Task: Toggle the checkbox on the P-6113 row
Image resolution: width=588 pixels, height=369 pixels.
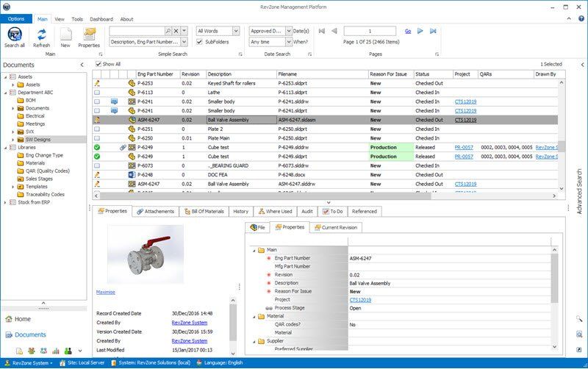Action: point(97,93)
